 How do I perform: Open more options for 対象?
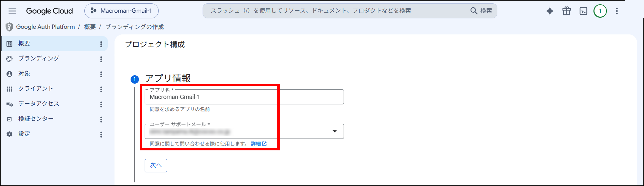[101, 74]
